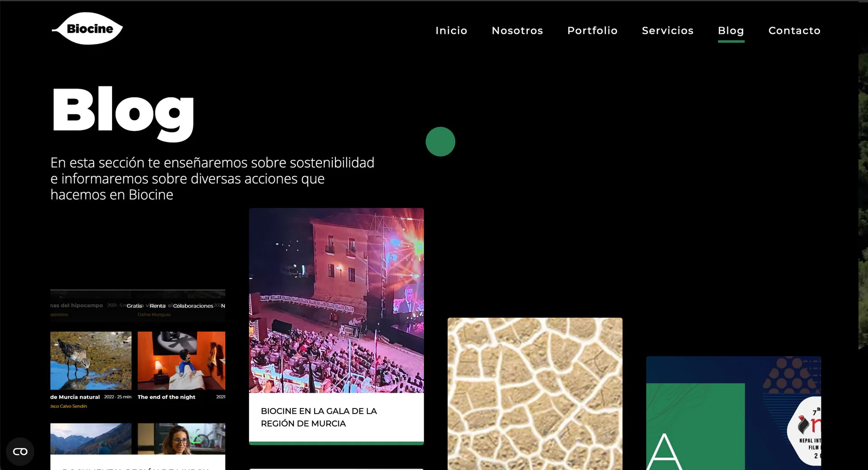This screenshot has height=470, width=868.
Task: Navigate to Portfolio
Action: coord(592,31)
